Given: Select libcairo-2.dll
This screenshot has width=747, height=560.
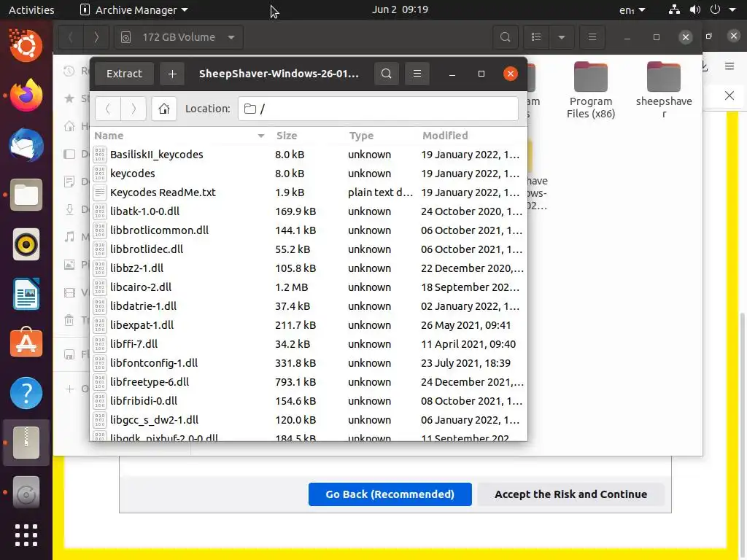Looking at the screenshot, I should pyautogui.click(x=309, y=287).
